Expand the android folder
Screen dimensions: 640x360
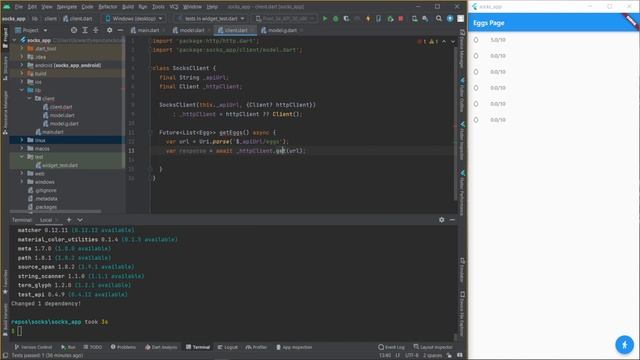22,65
